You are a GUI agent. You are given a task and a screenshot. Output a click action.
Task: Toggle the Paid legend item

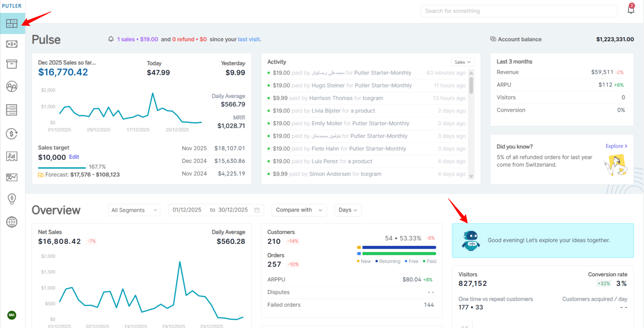point(430,261)
